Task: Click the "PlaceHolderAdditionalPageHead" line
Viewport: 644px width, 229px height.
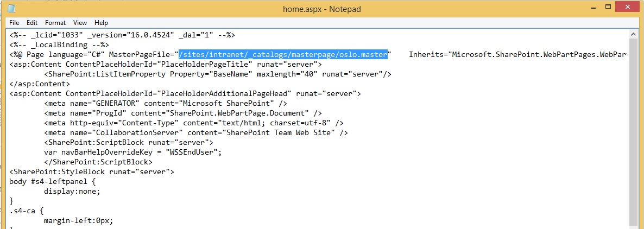Action: pos(185,93)
